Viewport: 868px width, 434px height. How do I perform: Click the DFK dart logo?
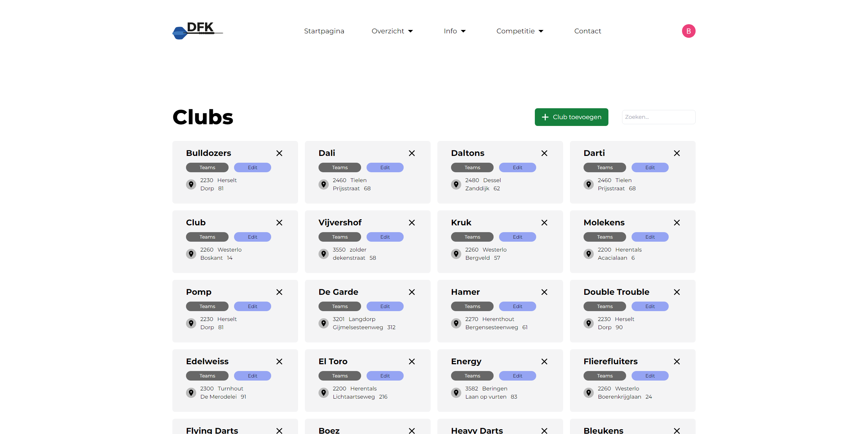tap(197, 31)
